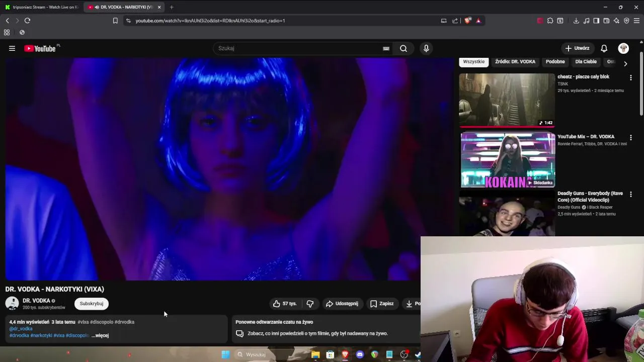644x362 pixels.
Task: Select the Źródło: DR. VODKA chip
Action: (515, 62)
